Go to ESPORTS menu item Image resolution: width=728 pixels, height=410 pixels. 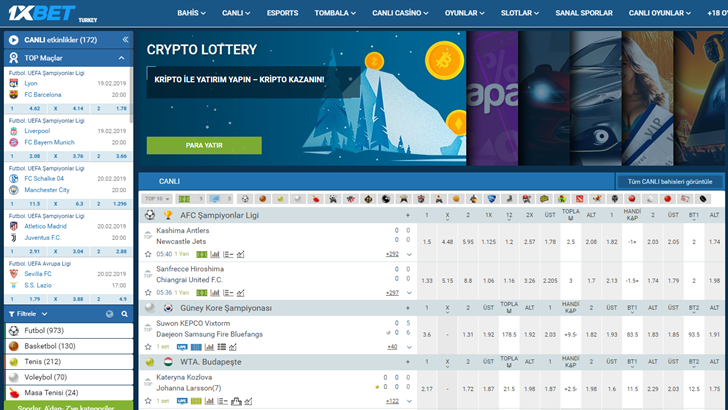[282, 13]
